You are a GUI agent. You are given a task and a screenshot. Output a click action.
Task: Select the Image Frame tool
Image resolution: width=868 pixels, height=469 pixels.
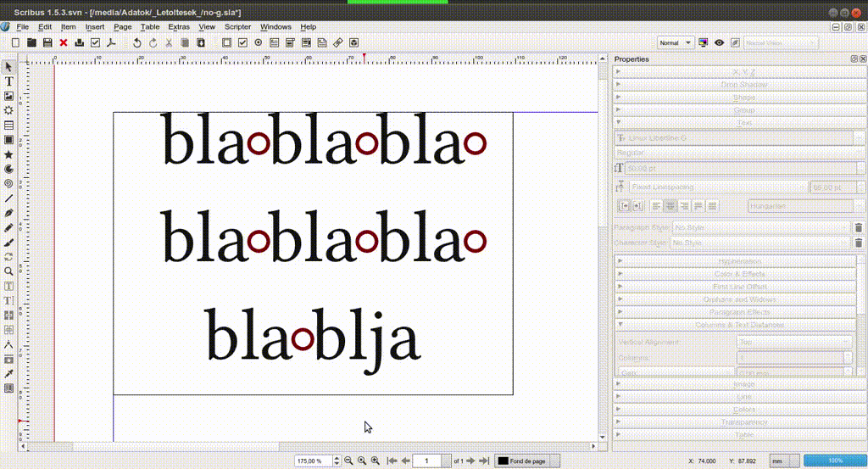coord(8,96)
